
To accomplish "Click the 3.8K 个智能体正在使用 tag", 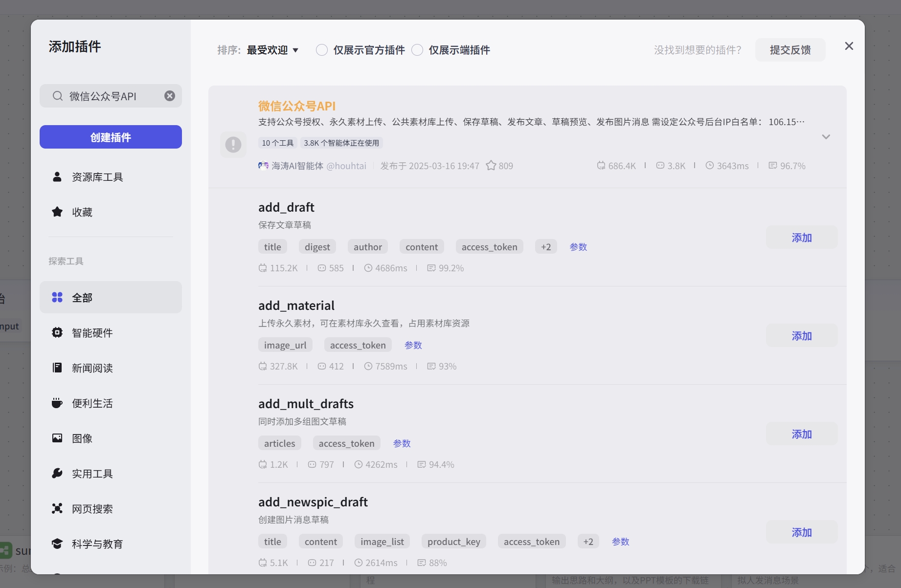I will pyautogui.click(x=341, y=143).
